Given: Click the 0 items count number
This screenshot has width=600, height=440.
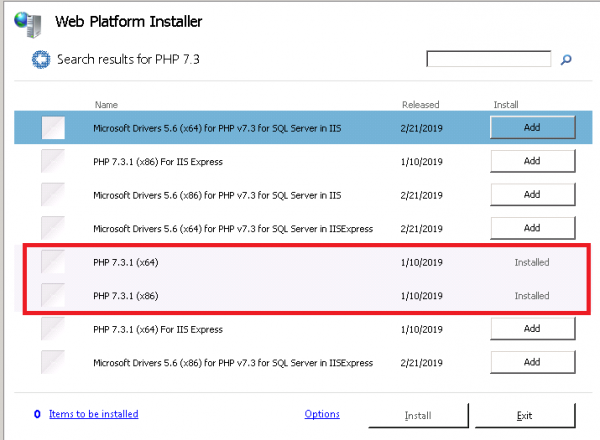Looking at the screenshot, I should [x=37, y=414].
